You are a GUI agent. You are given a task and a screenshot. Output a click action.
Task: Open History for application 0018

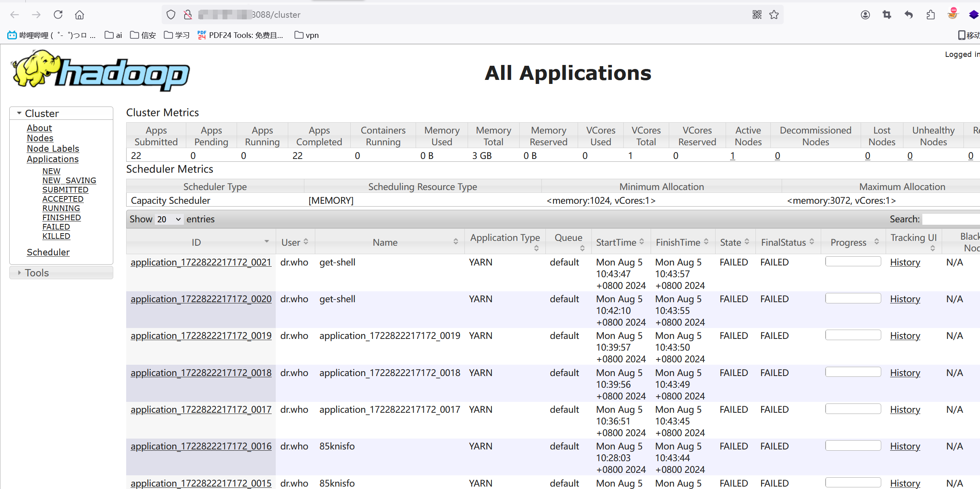click(x=905, y=373)
